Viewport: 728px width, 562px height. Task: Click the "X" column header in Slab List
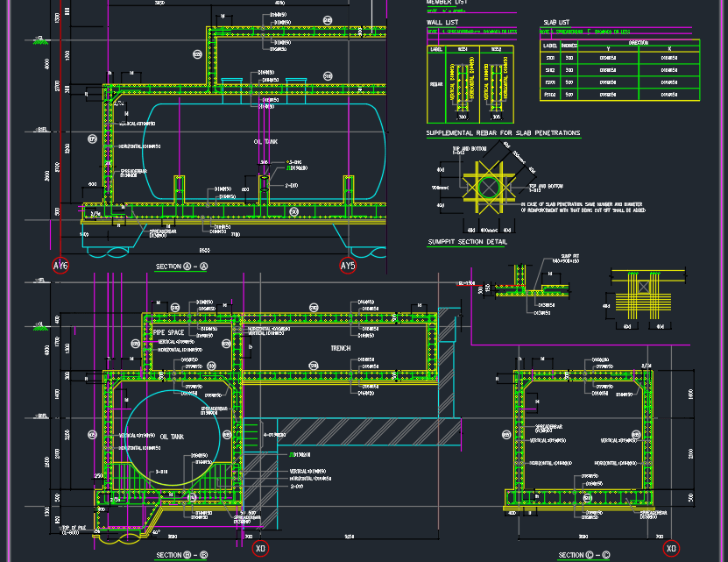pyautogui.click(x=669, y=49)
